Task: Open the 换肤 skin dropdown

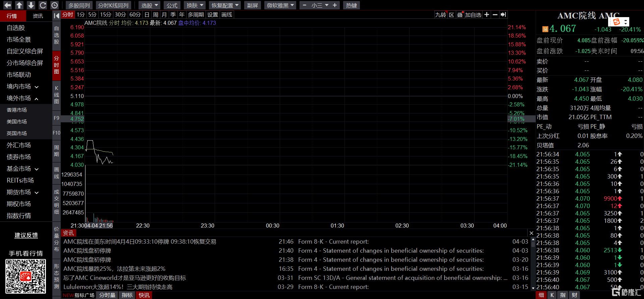Action: (195, 5)
